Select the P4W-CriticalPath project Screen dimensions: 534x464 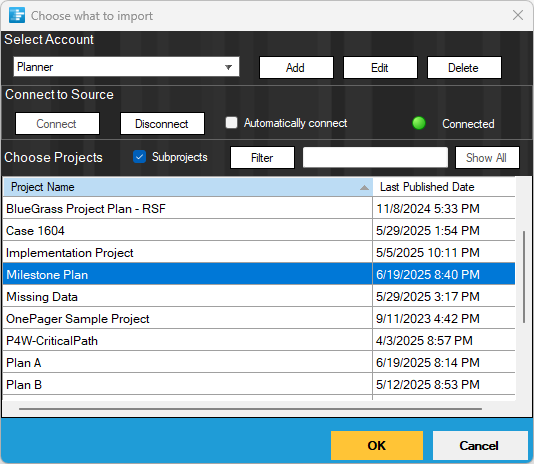tap(259, 341)
